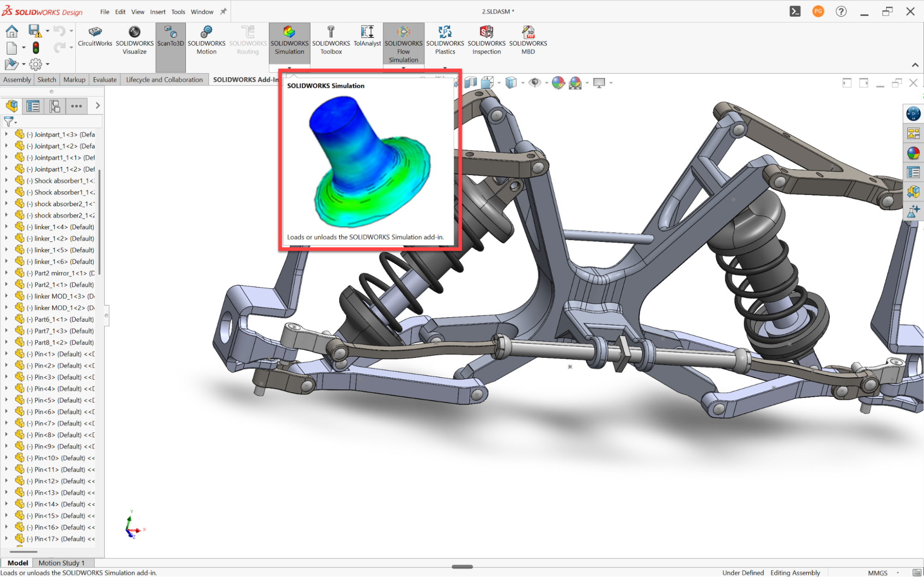Open the SOLIDWORKS Inspection add-in
The image size is (924, 577).
(486, 40)
